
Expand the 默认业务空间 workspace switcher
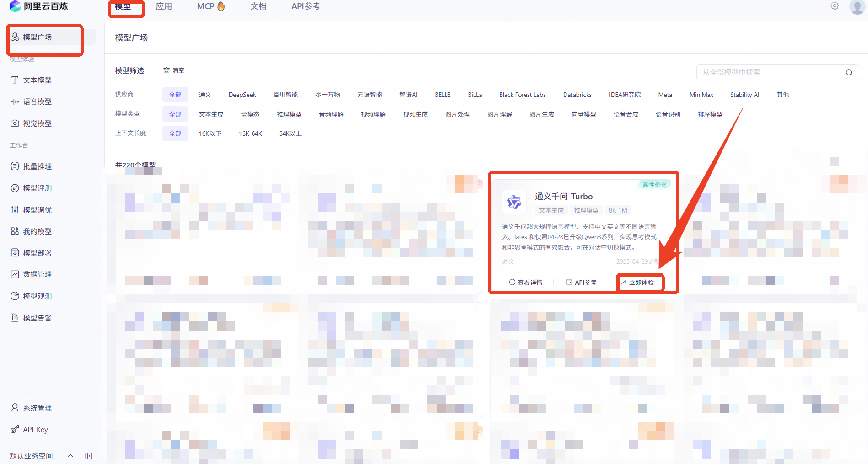coord(70,456)
